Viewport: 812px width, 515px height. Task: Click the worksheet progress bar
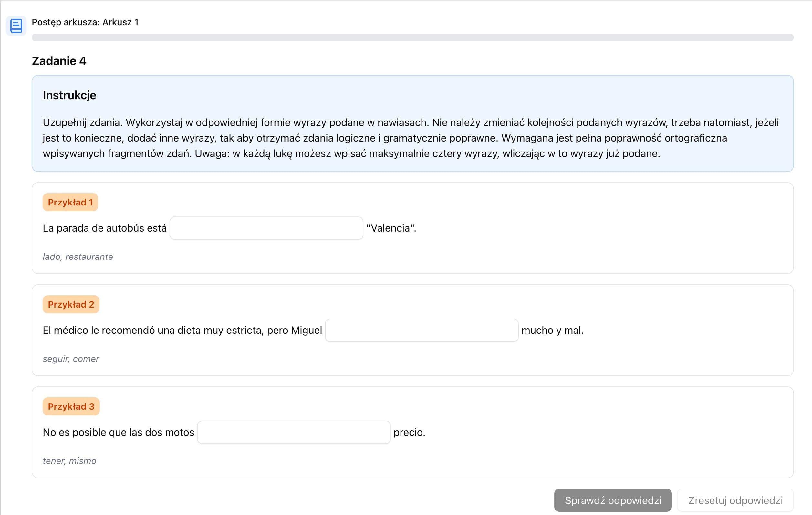point(412,37)
